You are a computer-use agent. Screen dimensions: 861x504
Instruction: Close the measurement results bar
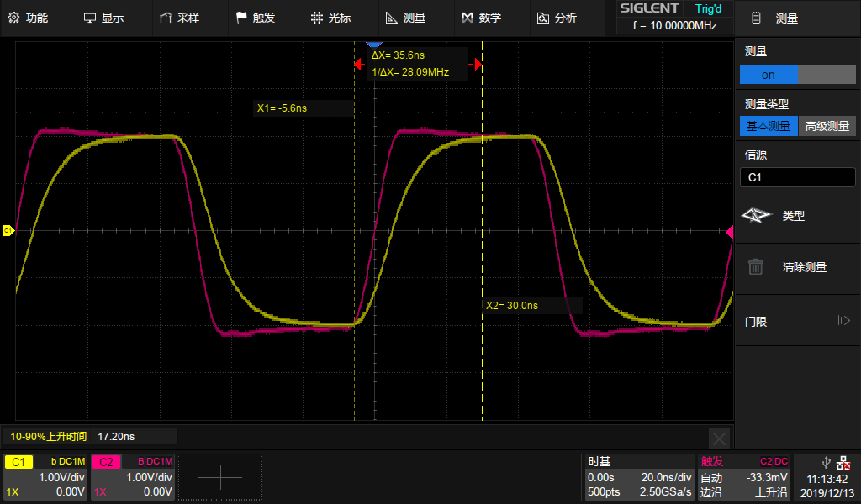(719, 438)
